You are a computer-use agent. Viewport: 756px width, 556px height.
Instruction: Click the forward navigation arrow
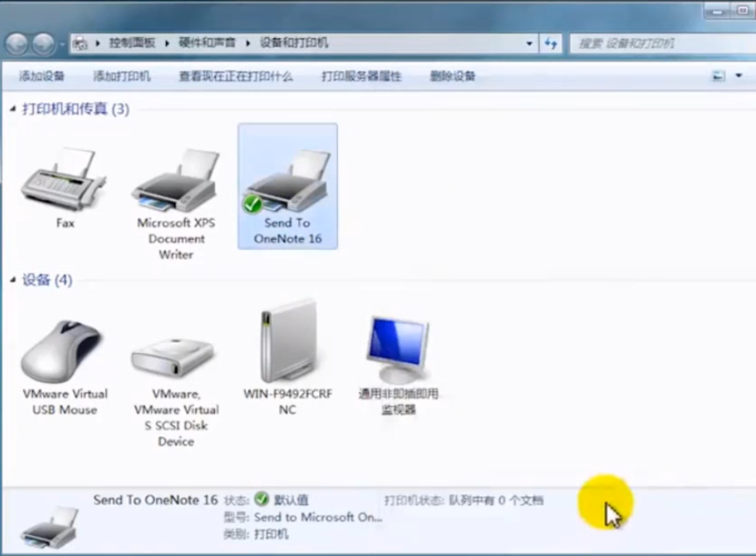click(43, 44)
